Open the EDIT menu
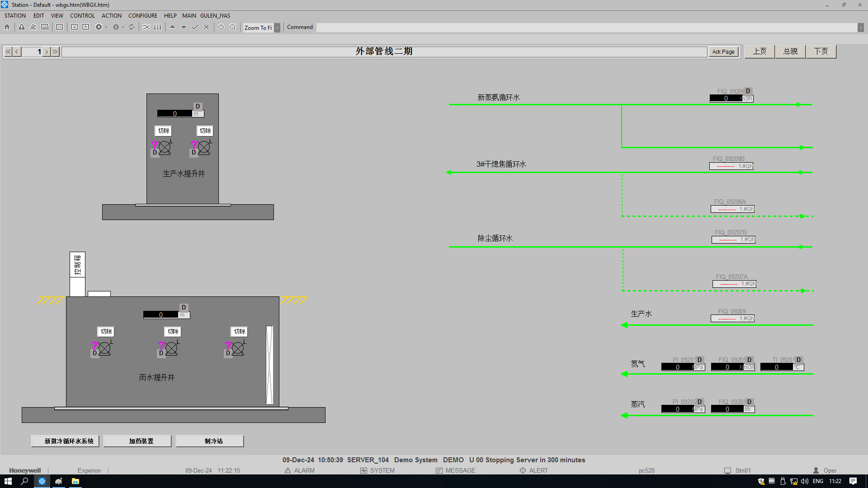 [x=38, y=15]
